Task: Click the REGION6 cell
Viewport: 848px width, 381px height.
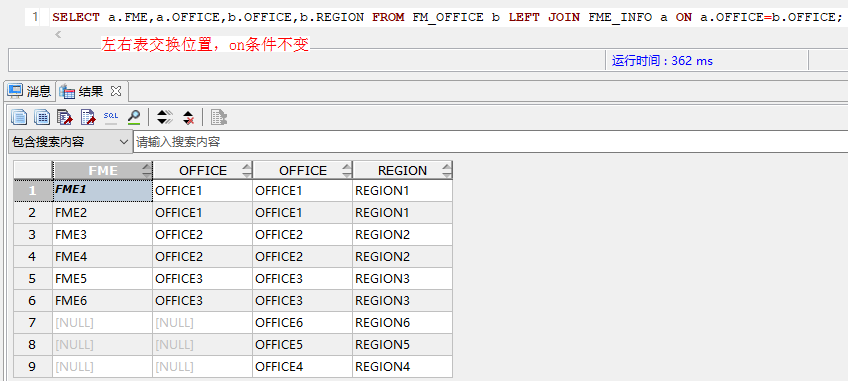Action: pos(402,323)
